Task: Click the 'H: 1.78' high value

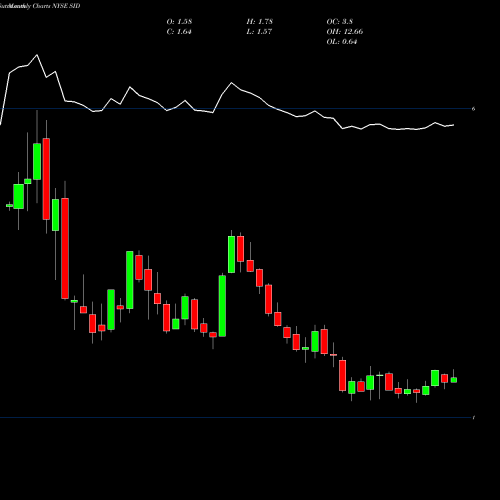Action: point(260,22)
